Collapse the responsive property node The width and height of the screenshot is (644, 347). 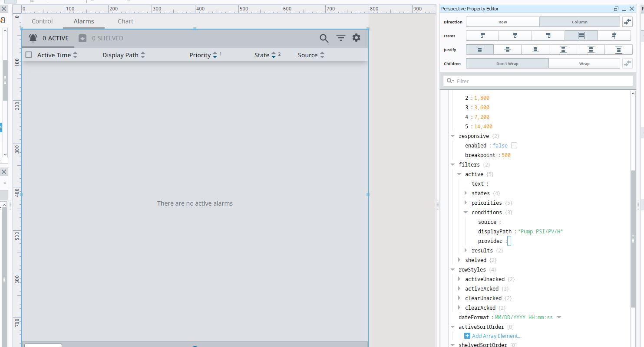point(452,136)
